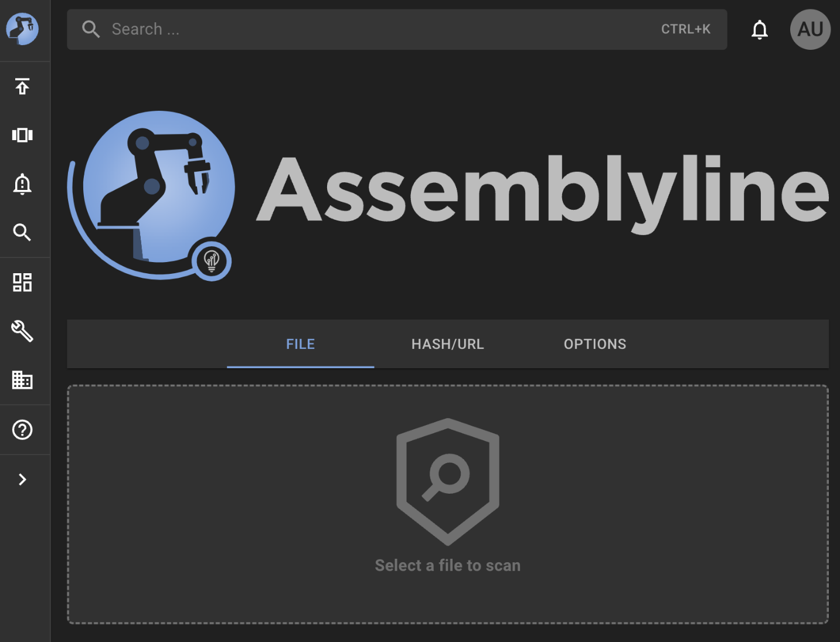Open the Help question mark icon
The image size is (840, 642).
coord(22,430)
